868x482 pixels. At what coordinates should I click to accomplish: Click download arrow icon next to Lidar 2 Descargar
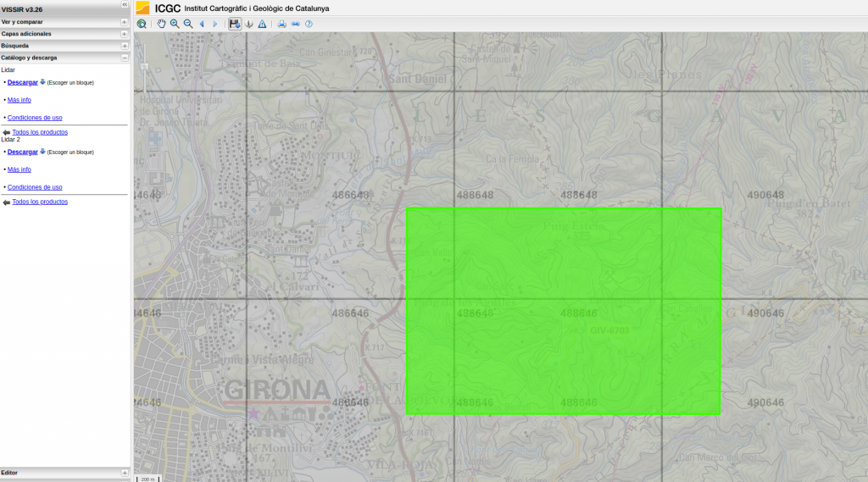42,152
